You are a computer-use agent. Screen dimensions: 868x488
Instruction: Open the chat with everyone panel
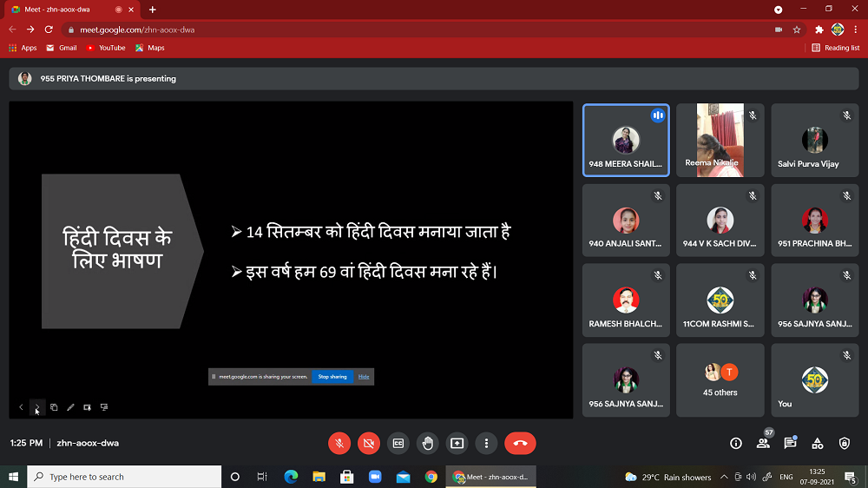(x=790, y=443)
